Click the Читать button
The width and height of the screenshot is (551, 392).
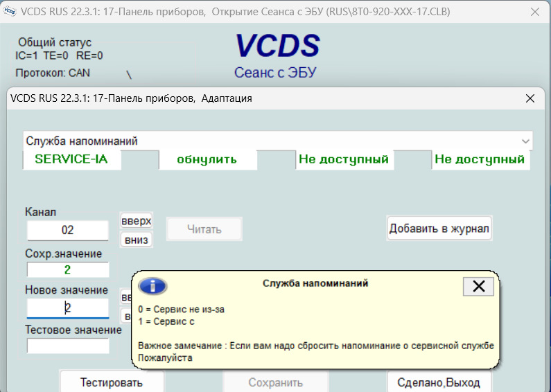[204, 229]
